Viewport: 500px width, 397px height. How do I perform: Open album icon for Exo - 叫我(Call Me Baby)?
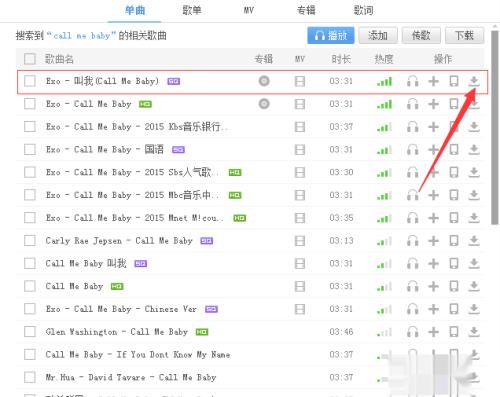coord(264,81)
